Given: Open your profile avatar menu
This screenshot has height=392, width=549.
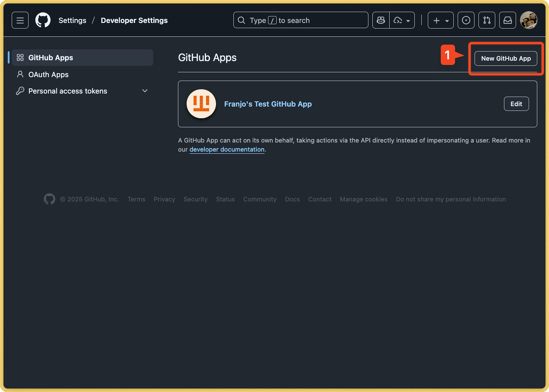Looking at the screenshot, I should [x=529, y=20].
